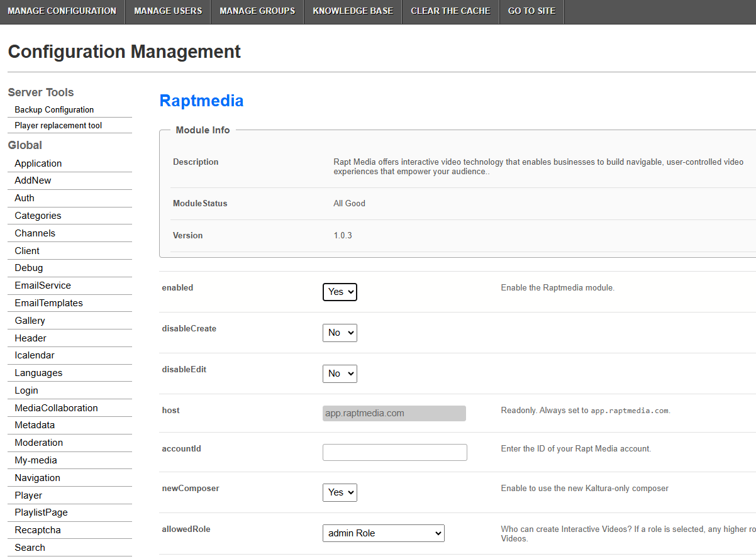Click the enabled field label
This screenshot has height=559, width=756.
[177, 288]
